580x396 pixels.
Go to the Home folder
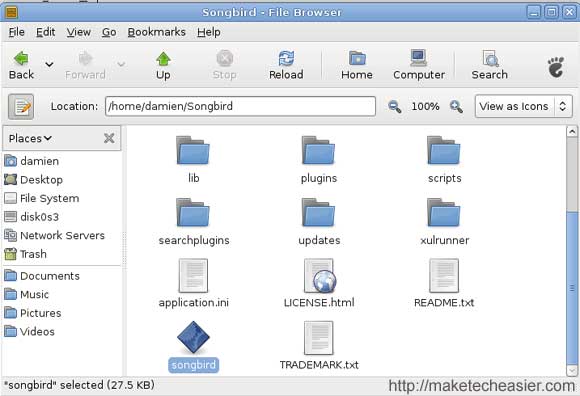[x=357, y=65]
